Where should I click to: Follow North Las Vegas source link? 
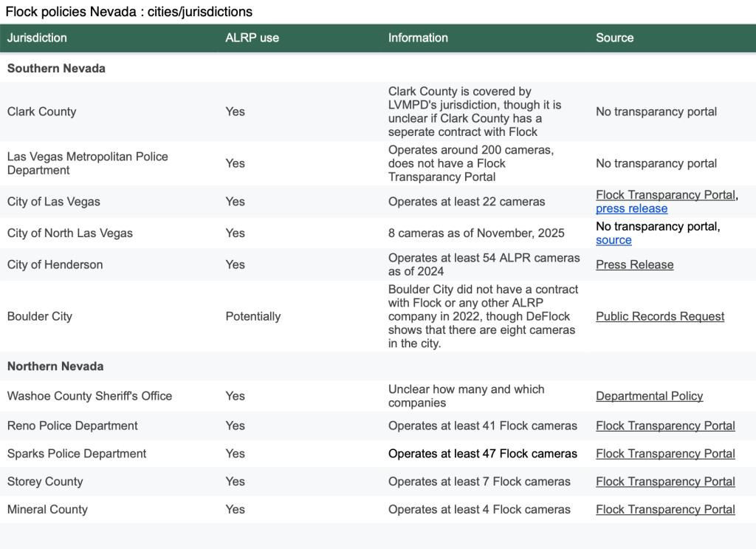[x=614, y=240]
